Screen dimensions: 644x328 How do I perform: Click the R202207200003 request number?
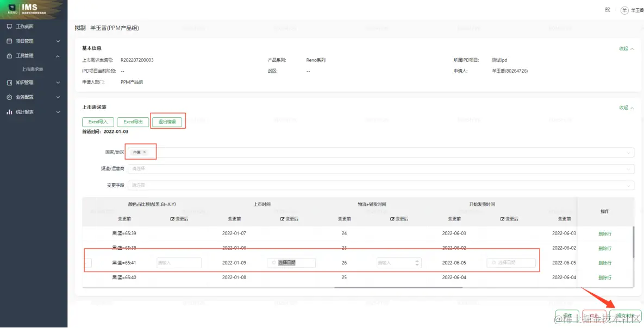click(x=137, y=60)
